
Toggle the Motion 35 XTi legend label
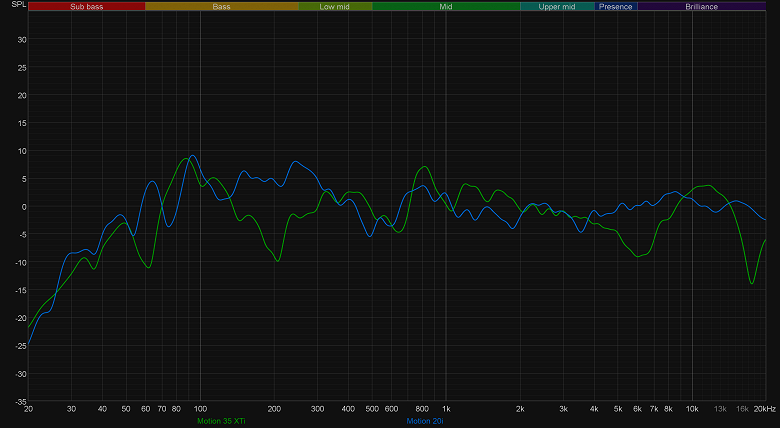221,421
